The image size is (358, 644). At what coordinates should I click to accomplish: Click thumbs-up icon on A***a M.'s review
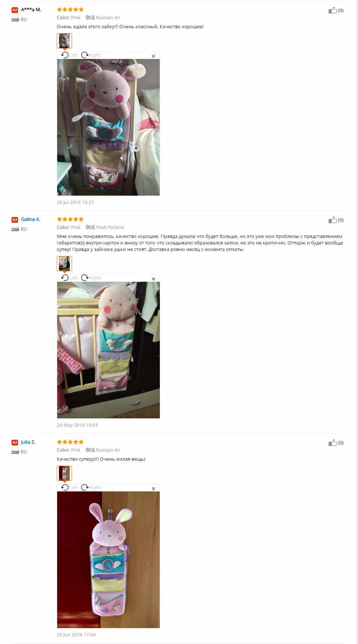pyautogui.click(x=333, y=10)
